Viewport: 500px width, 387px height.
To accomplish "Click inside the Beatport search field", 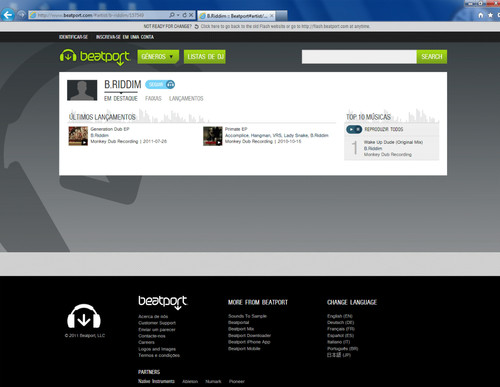I will (359, 57).
